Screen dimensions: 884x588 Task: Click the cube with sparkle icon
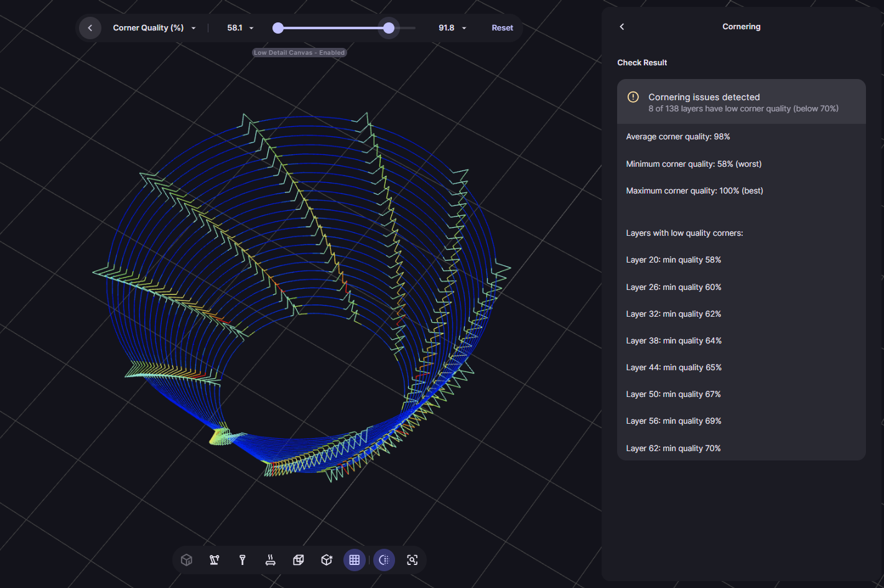point(327,560)
